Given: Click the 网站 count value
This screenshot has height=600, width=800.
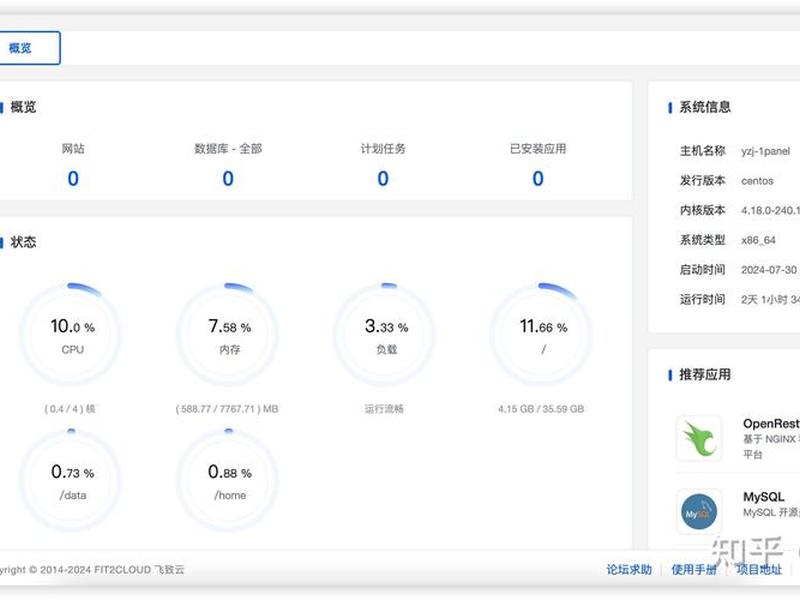Looking at the screenshot, I should coord(73,179).
